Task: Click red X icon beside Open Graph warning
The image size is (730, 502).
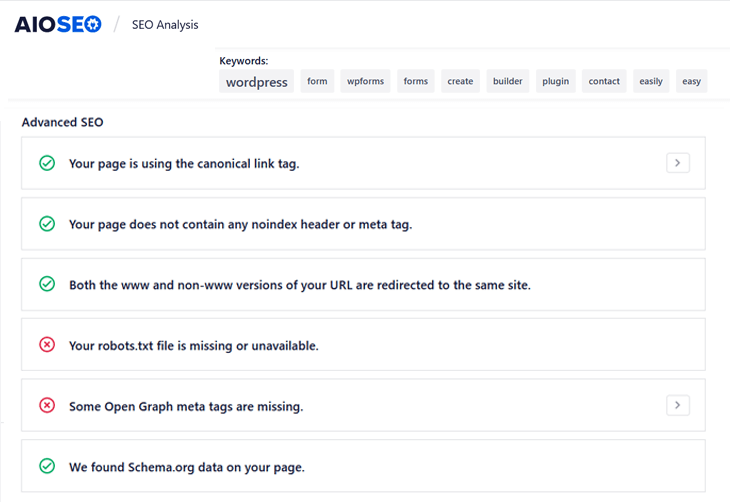Action: click(47, 405)
